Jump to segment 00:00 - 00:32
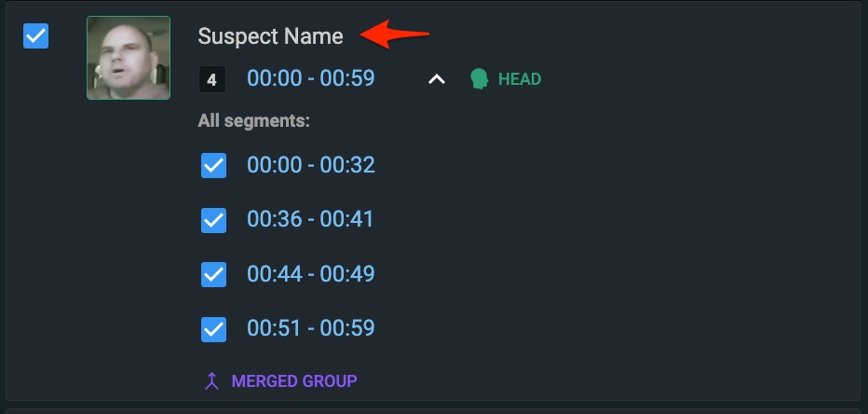 point(311,165)
